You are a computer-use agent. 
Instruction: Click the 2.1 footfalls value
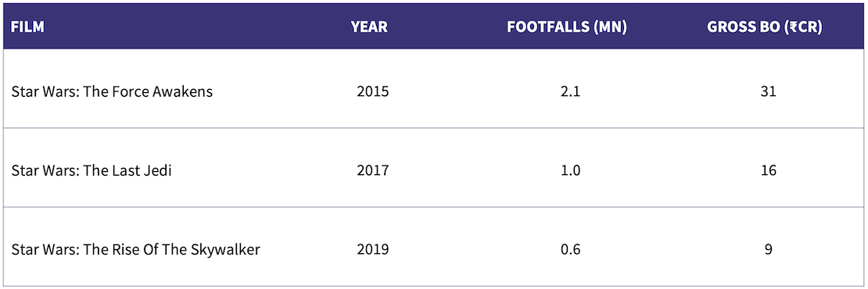pyautogui.click(x=570, y=91)
